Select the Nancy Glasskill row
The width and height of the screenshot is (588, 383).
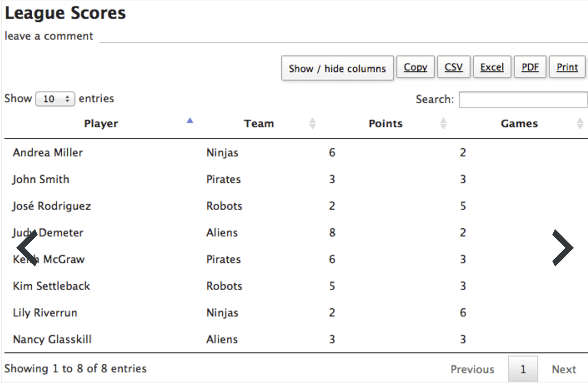52,339
